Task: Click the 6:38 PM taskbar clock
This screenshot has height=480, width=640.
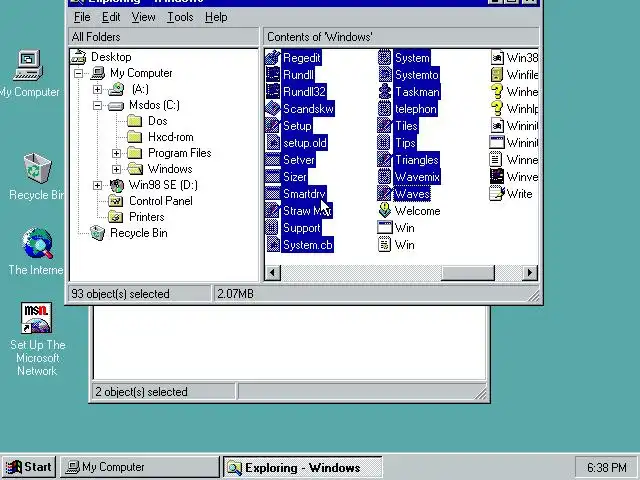Action: click(607, 467)
